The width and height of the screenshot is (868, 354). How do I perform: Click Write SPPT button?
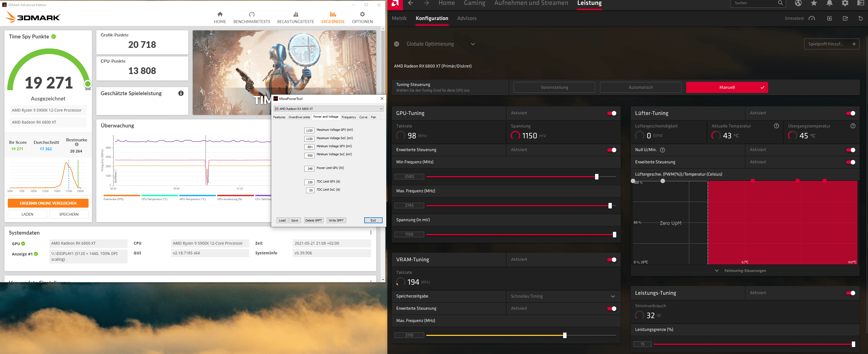pyautogui.click(x=336, y=220)
